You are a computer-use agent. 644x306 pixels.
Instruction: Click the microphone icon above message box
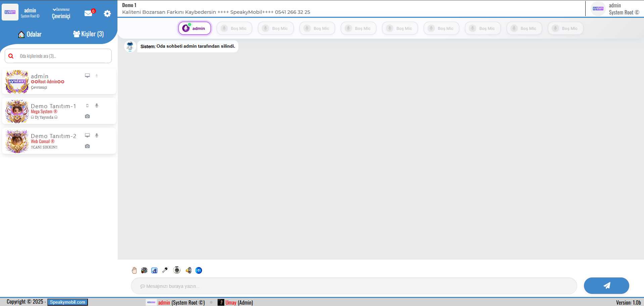point(165,270)
